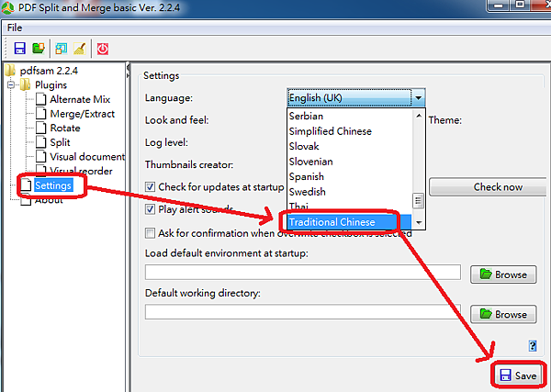This screenshot has height=392, width=551.
Task: Click the Merge/Extract page icon
Action: coord(41,114)
